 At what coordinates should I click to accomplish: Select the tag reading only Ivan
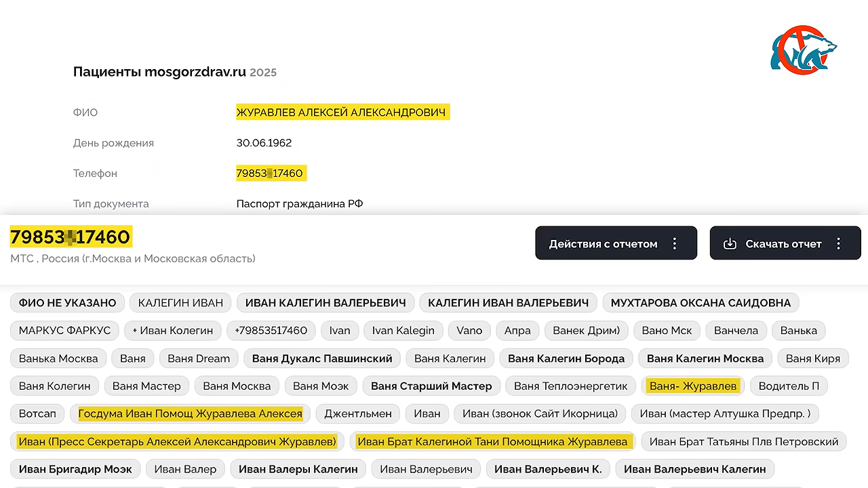tap(340, 331)
